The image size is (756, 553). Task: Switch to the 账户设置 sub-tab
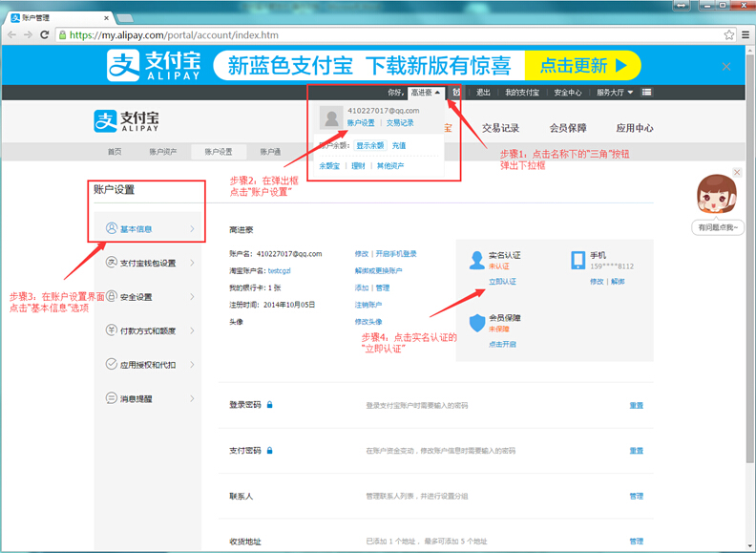click(219, 152)
